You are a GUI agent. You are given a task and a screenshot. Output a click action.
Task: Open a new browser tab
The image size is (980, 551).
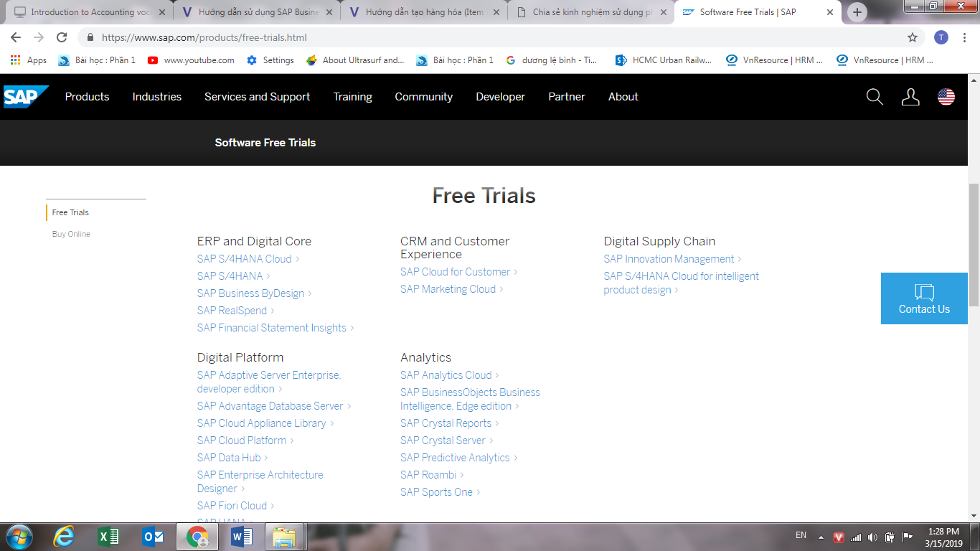[x=857, y=12]
